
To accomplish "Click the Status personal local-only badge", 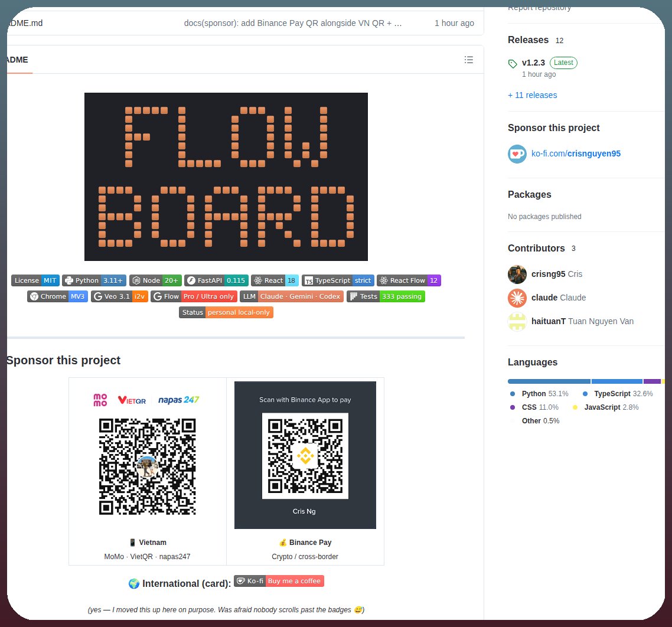I will (x=226, y=312).
